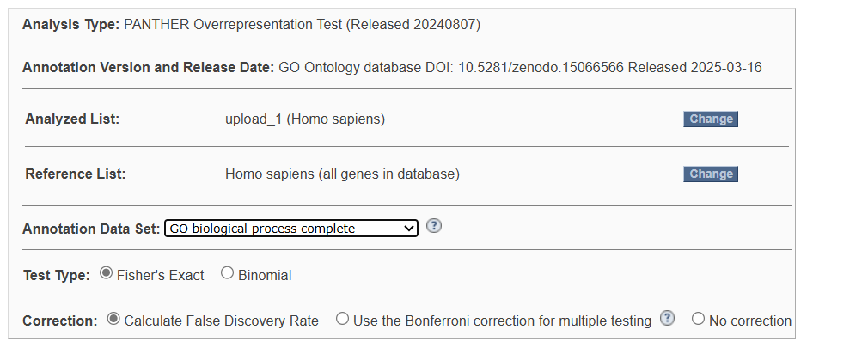The height and width of the screenshot is (348, 868).
Task: Click the Correction label
Action: [x=60, y=321]
